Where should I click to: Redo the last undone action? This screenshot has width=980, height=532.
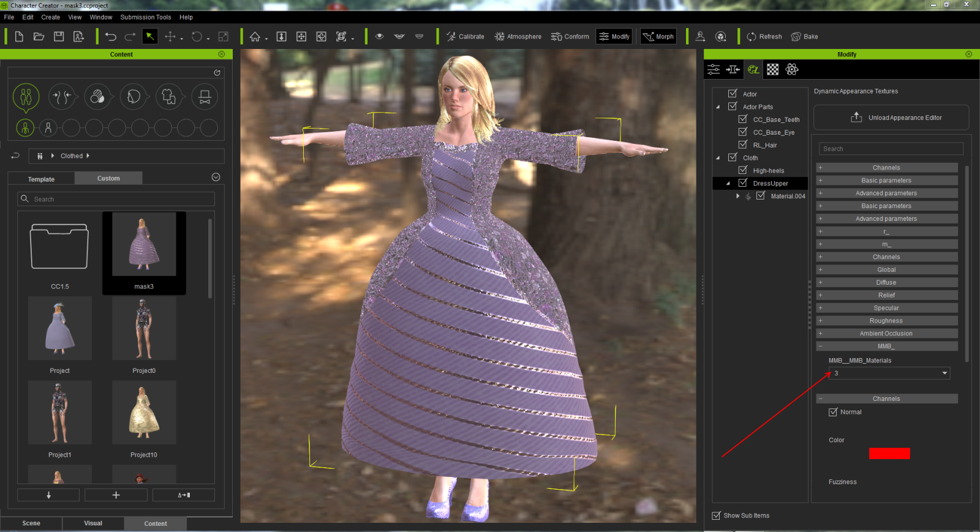pos(130,37)
